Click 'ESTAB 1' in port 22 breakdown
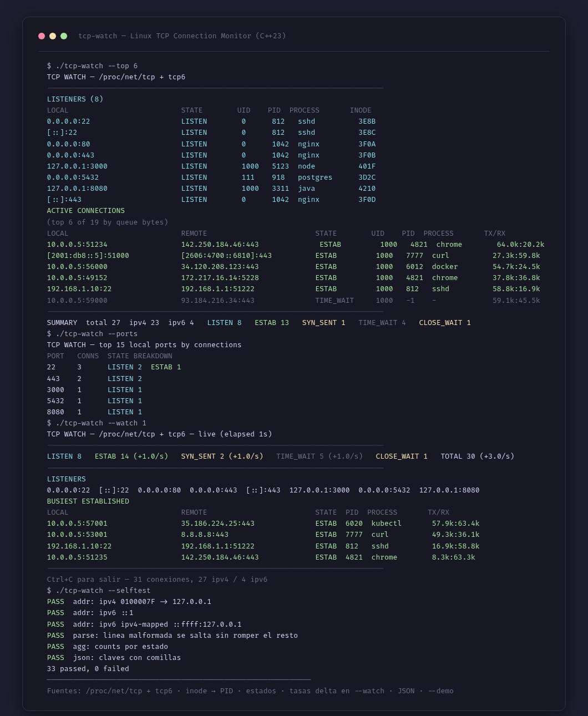 (x=166, y=367)
